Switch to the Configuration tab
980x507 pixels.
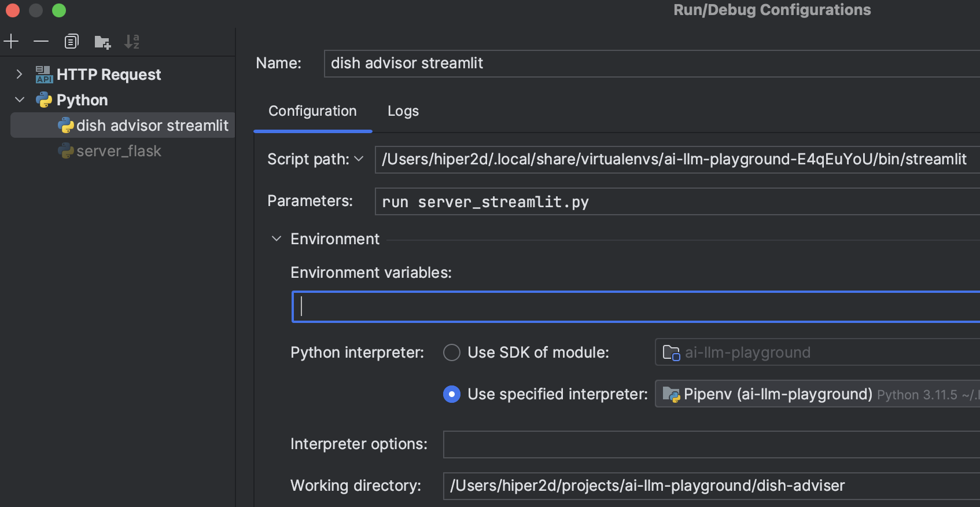(312, 111)
